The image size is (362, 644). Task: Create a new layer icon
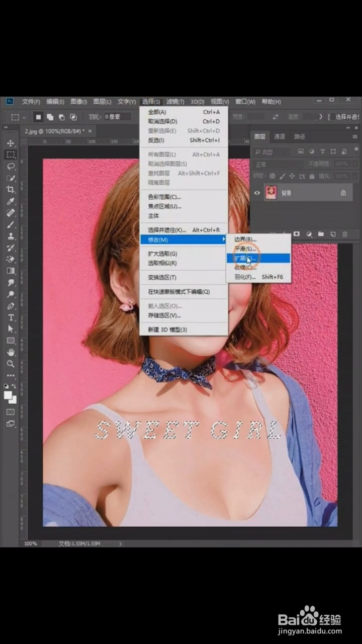[x=333, y=234]
